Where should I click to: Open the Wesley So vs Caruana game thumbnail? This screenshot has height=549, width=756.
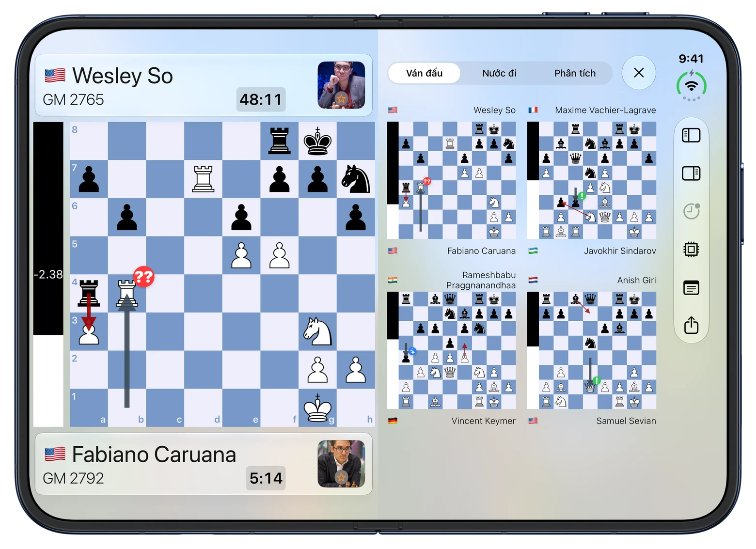click(451, 180)
